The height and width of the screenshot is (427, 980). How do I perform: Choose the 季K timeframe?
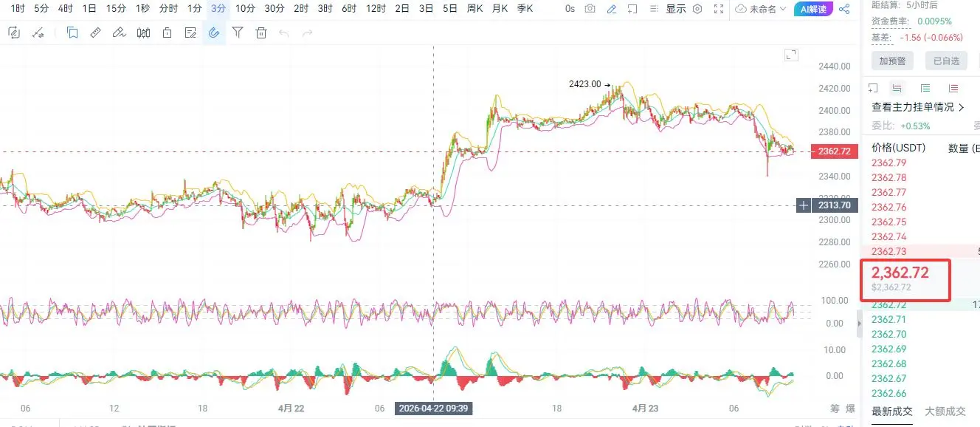point(525,9)
